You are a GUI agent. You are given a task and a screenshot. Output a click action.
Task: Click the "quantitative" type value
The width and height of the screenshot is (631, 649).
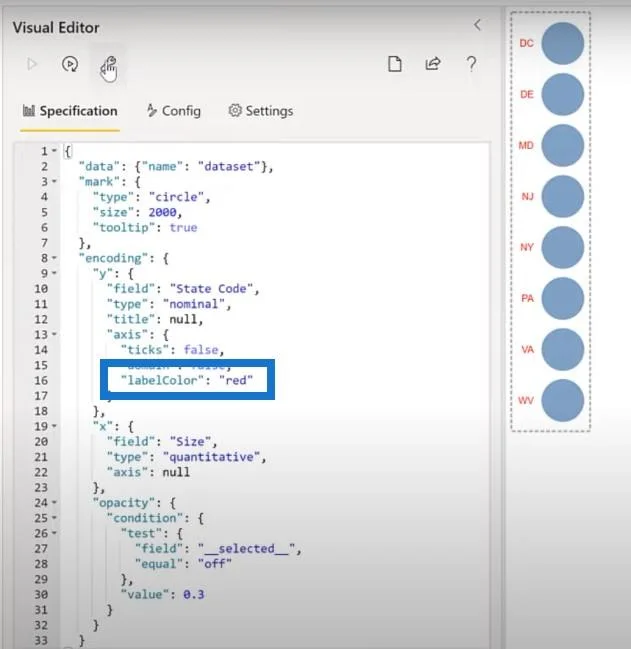click(x=211, y=457)
